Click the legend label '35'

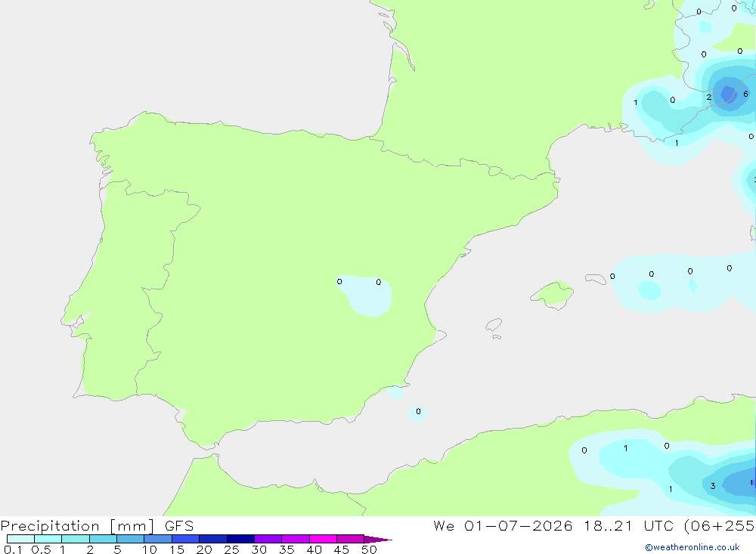click(x=287, y=549)
